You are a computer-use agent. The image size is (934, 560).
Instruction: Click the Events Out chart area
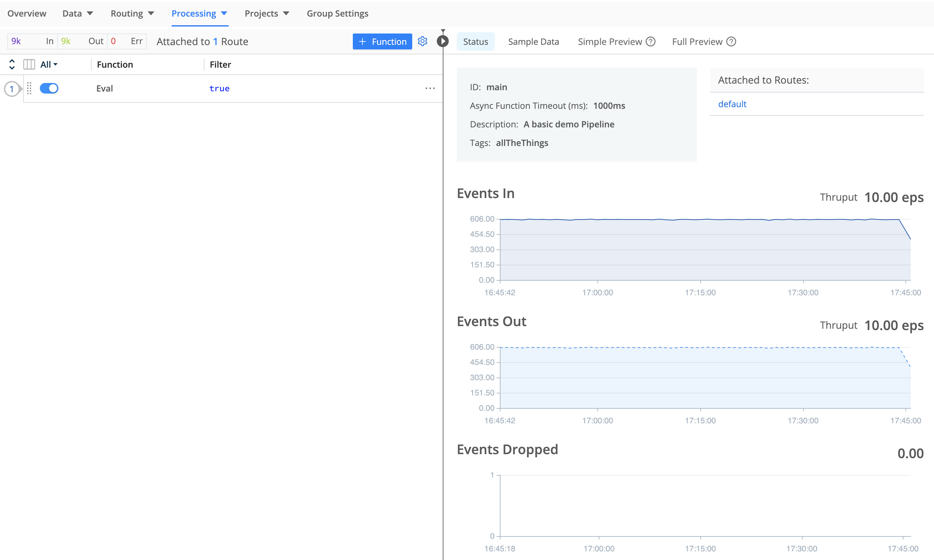click(x=705, y=377)
